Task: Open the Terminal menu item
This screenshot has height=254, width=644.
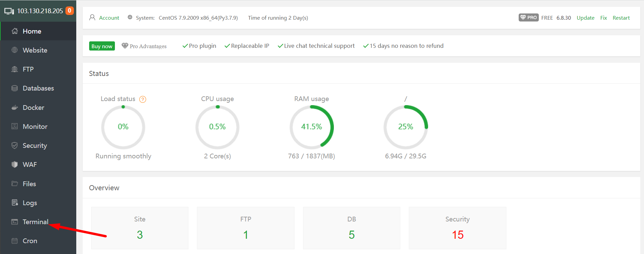Action: tap(35, 222)
